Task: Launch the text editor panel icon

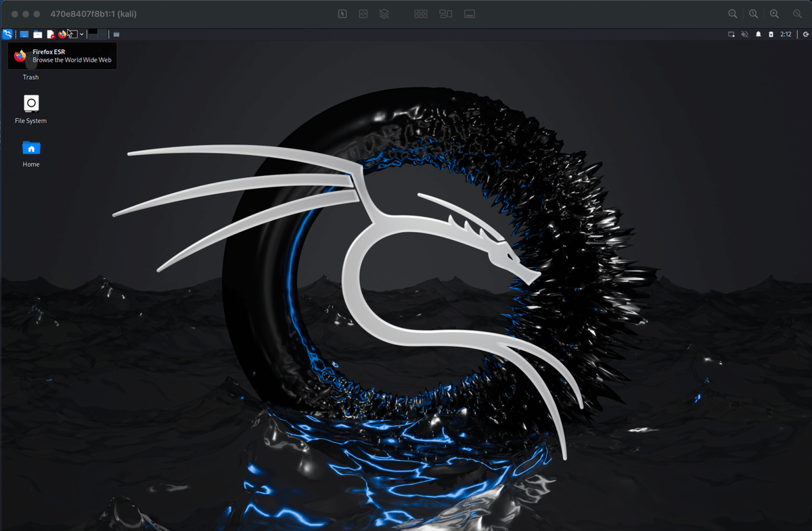Action: (51, 34)
